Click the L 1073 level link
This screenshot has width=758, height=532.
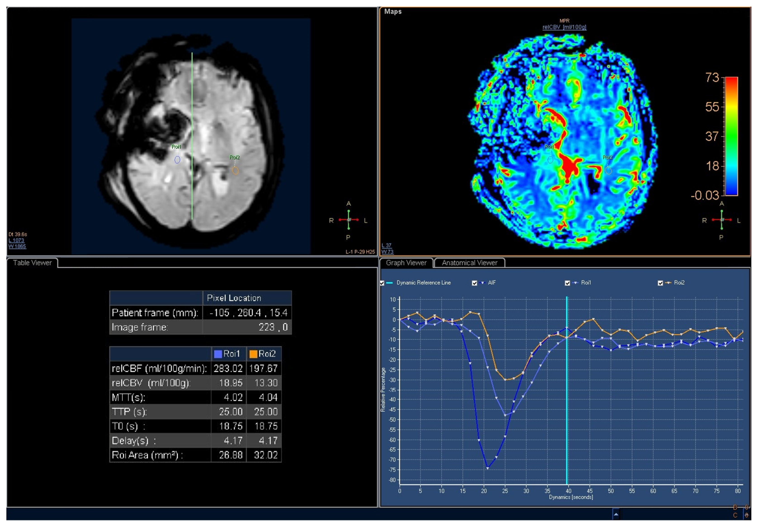pyautogui.click(x=16, y=240)
